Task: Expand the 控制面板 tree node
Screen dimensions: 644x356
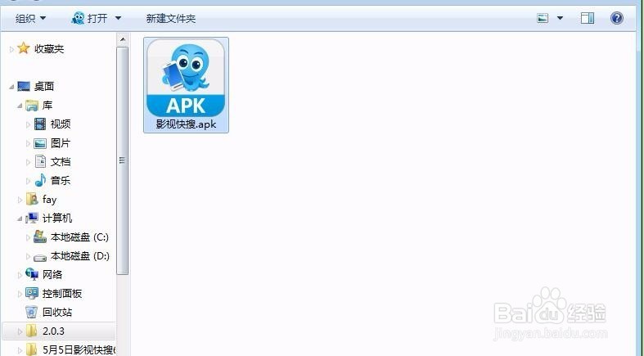Action: click(20, 294)
